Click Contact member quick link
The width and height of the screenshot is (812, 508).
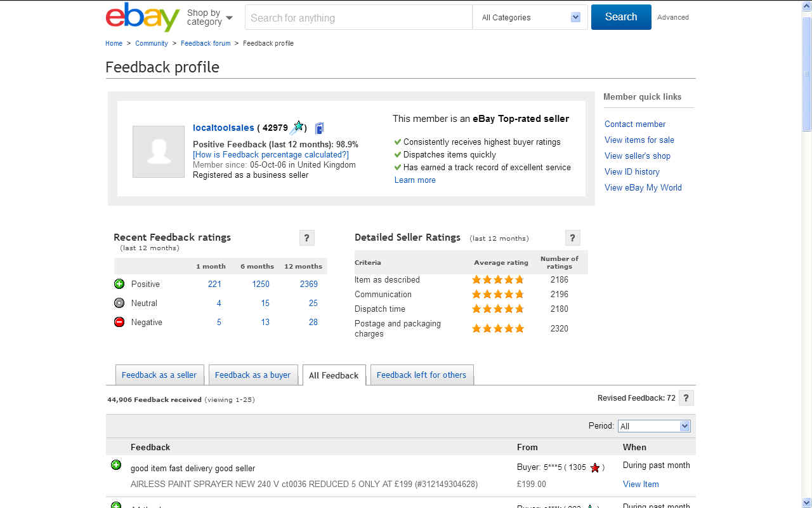(635, 124)
